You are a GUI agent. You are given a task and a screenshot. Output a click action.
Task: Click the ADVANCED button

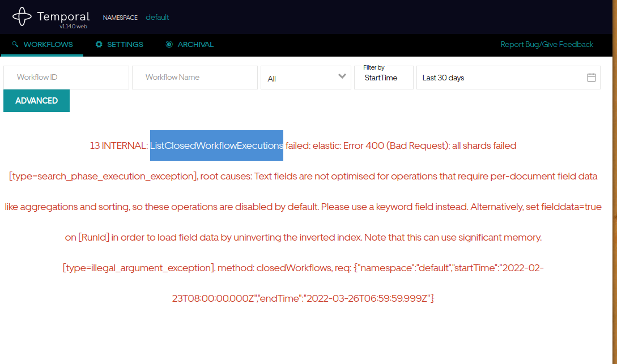tap(36, 100)
